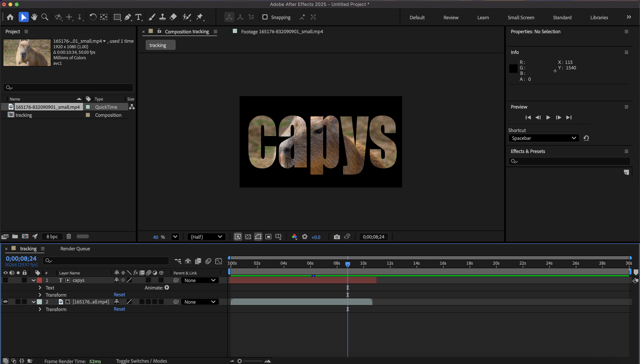Click the layer 2 label color swatch
640x364 pixels.
point(40,302)
